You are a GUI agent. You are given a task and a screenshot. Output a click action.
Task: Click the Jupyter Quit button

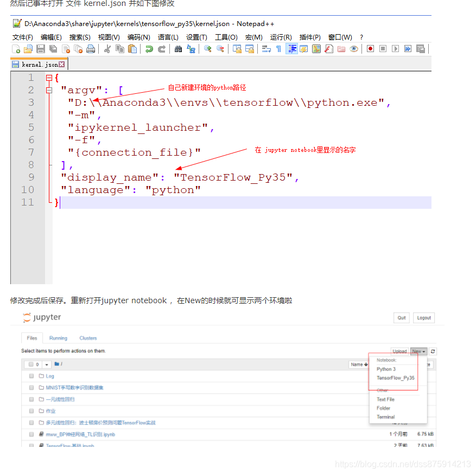point(402,318)
